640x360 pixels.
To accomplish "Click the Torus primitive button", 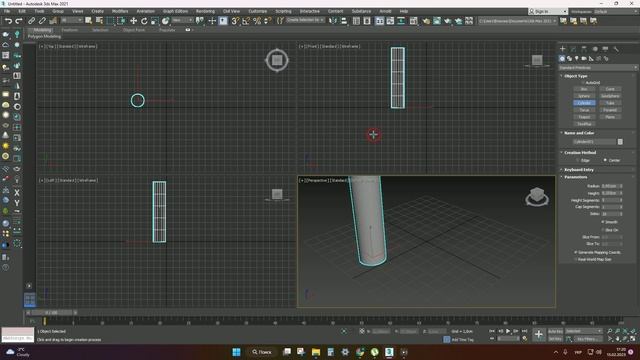I will [584, 110].
